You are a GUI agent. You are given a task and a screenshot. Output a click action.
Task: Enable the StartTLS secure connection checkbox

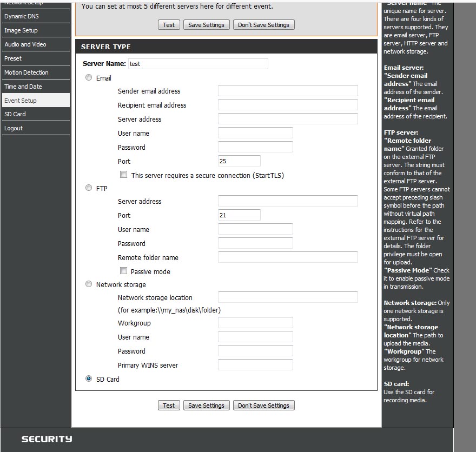[x=124, y=175]
